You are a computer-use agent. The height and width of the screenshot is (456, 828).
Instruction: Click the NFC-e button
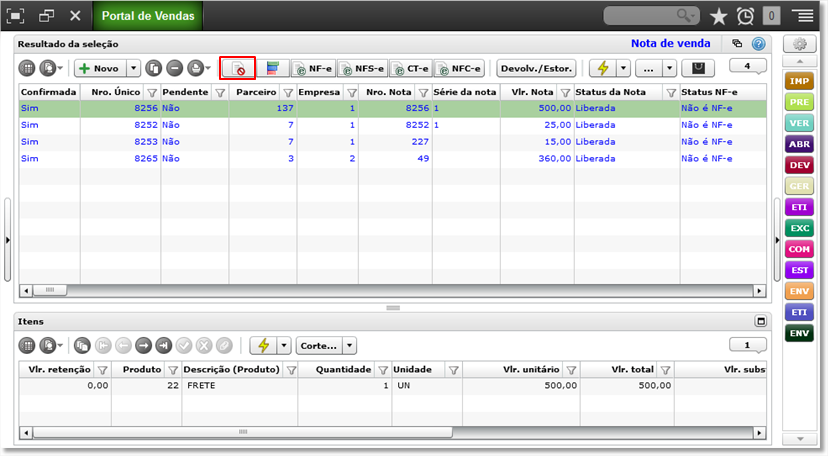(459, 69)
